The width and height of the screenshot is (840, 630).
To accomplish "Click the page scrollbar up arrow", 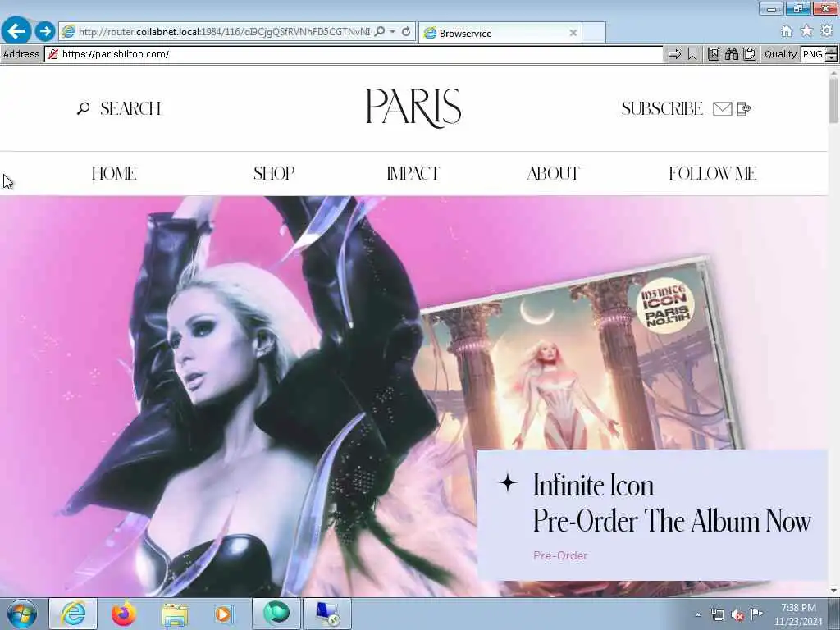I will coord(833,72).
